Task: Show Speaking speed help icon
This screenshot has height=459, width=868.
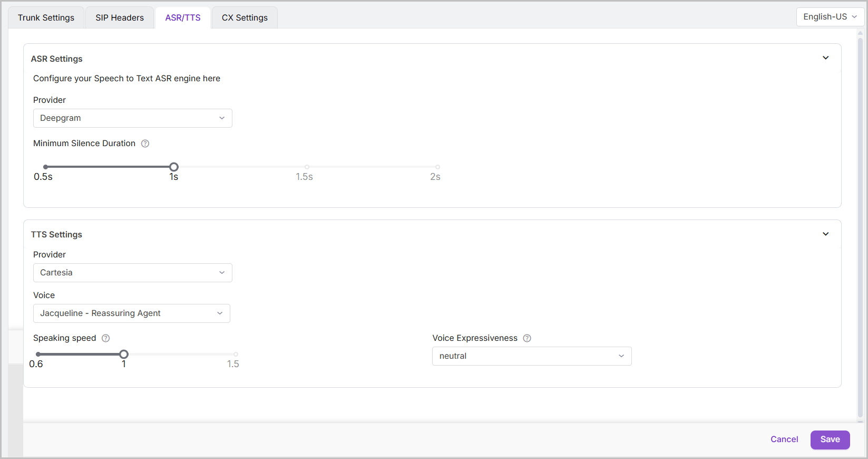Action: click(105, 338)
